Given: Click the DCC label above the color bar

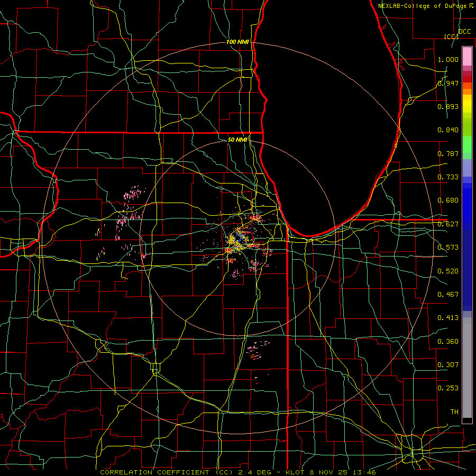Looking at the screenshot, I should point(464,32).
